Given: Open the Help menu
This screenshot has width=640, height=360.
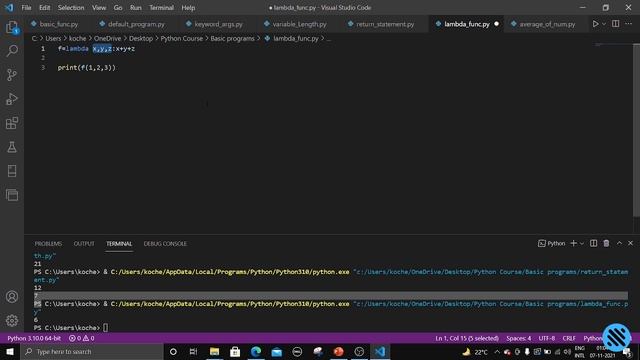Looking at the screenshot, I should (x=188, y=8).
